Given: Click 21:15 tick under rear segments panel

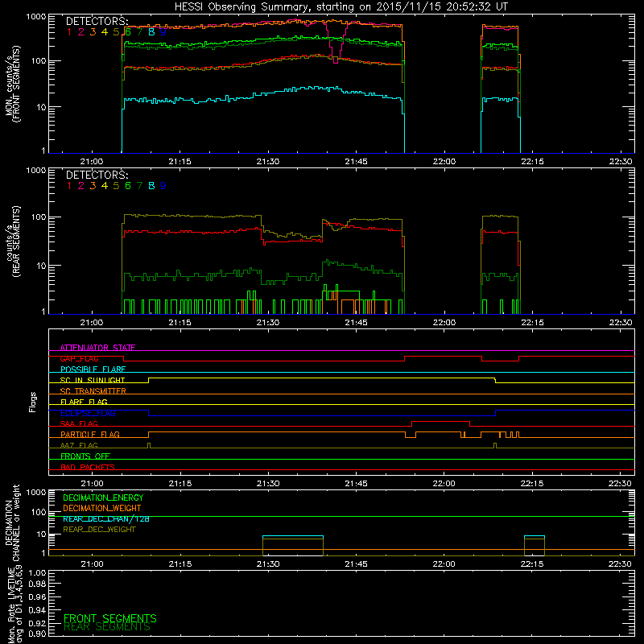Looking at the screenshot, I should [180, 323].
